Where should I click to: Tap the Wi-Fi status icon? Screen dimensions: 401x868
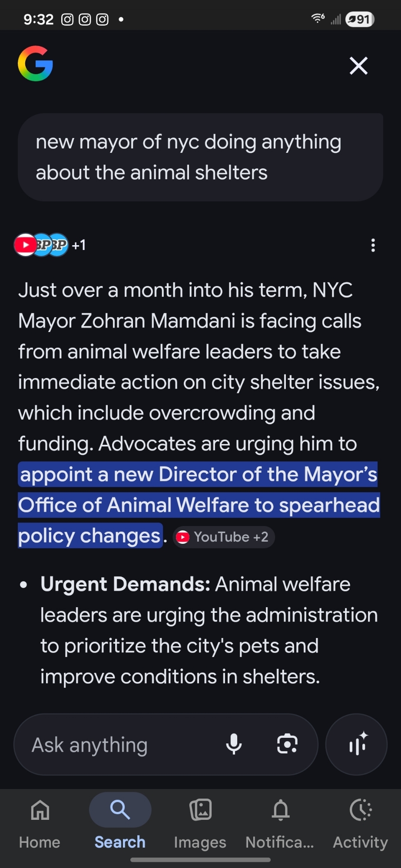coord(318,19)
